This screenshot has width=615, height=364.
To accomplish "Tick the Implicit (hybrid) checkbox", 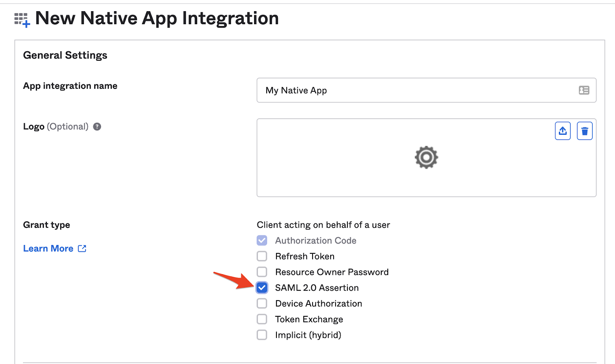I will click(262, 335).
